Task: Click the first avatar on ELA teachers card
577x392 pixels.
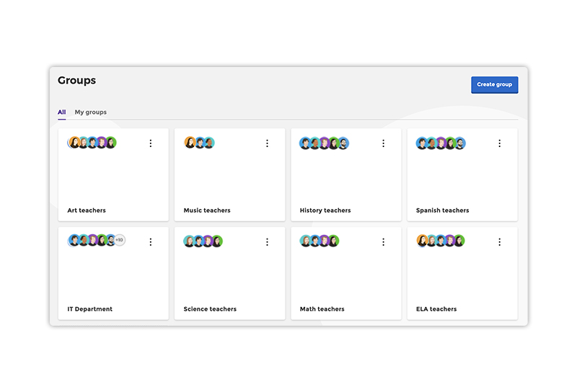Action: click(423, 241)
